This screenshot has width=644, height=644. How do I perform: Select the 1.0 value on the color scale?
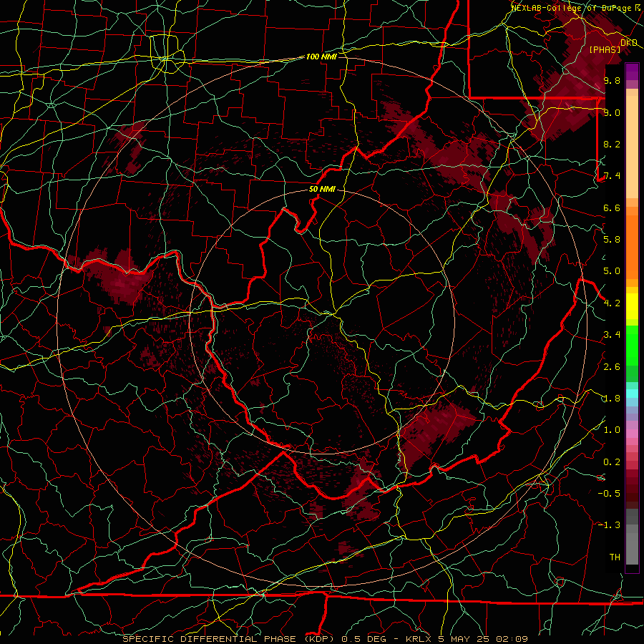[x=612, y=430]
